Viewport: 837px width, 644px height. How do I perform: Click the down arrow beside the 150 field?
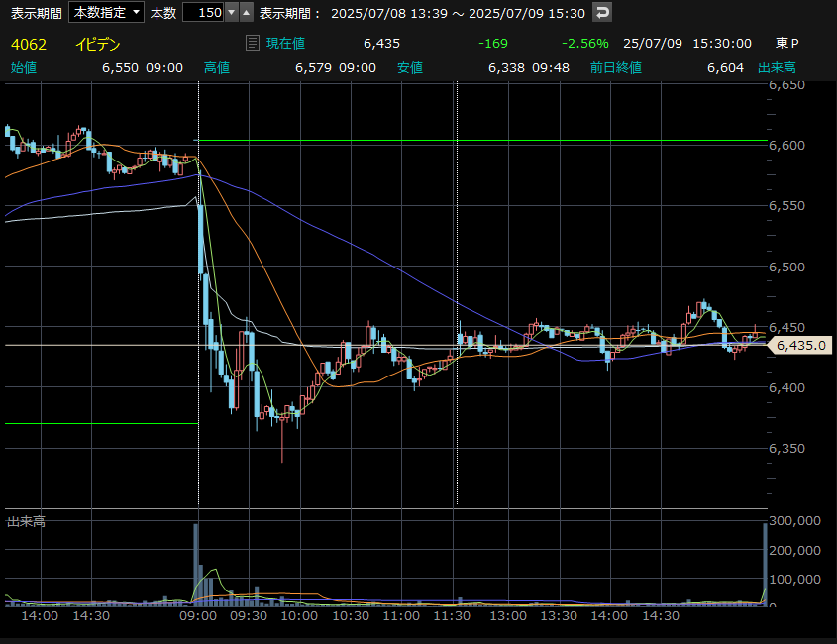(x=232, y=13)
